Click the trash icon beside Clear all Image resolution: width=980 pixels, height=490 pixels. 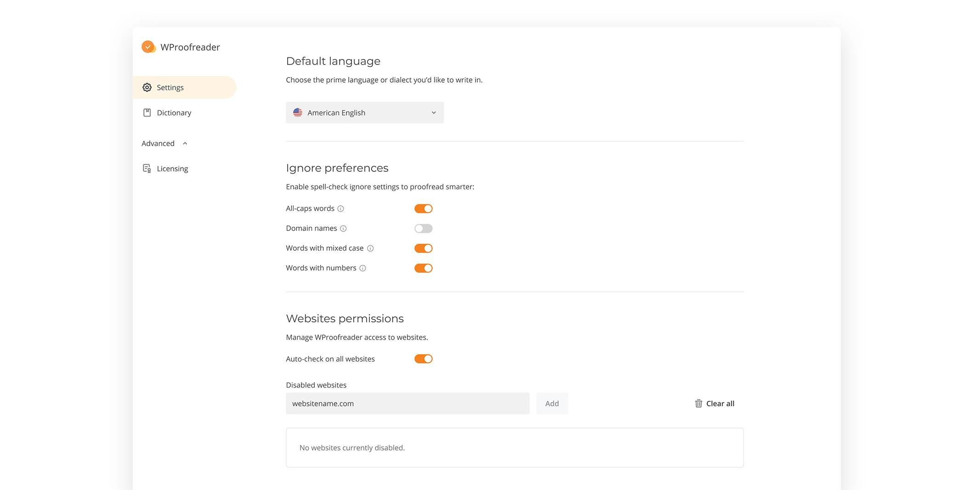tap(698, 404)
